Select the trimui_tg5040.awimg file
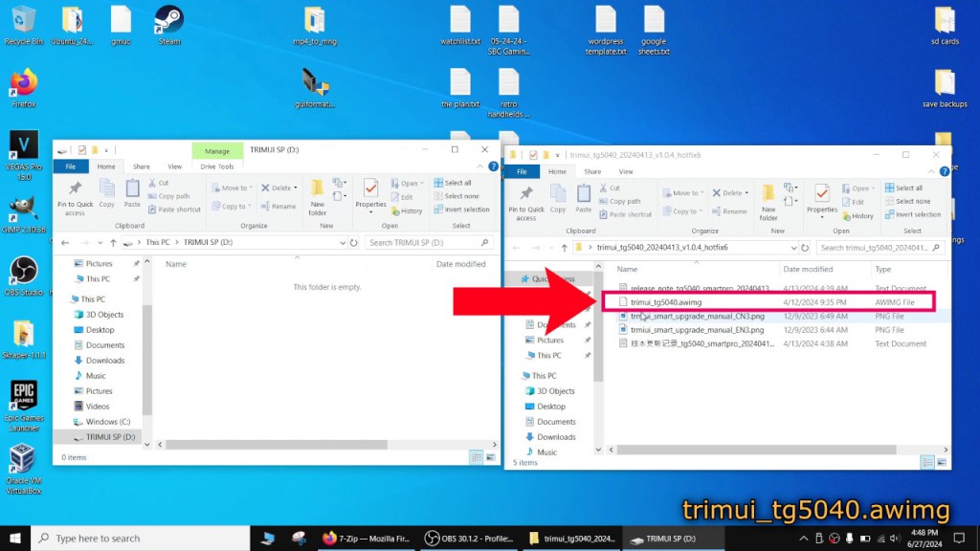The width and height of the screenshot is (980, 551). (x=665, y=302)
